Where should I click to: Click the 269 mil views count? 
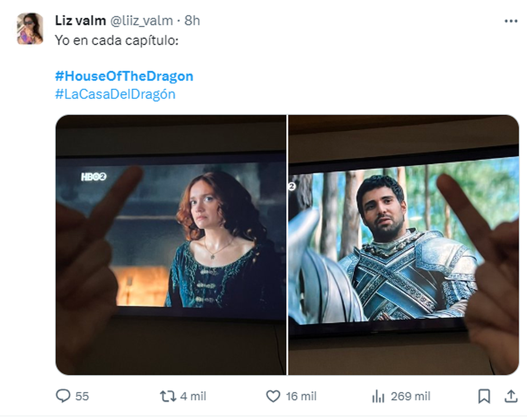(x=410, y=396)
